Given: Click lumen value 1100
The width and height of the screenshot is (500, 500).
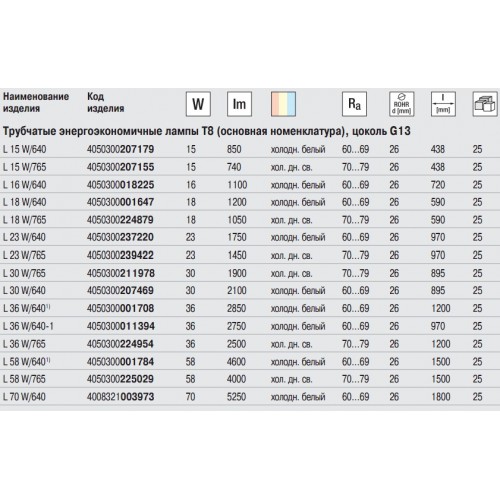Looking at the screenshot, I should tap(237, 185).
